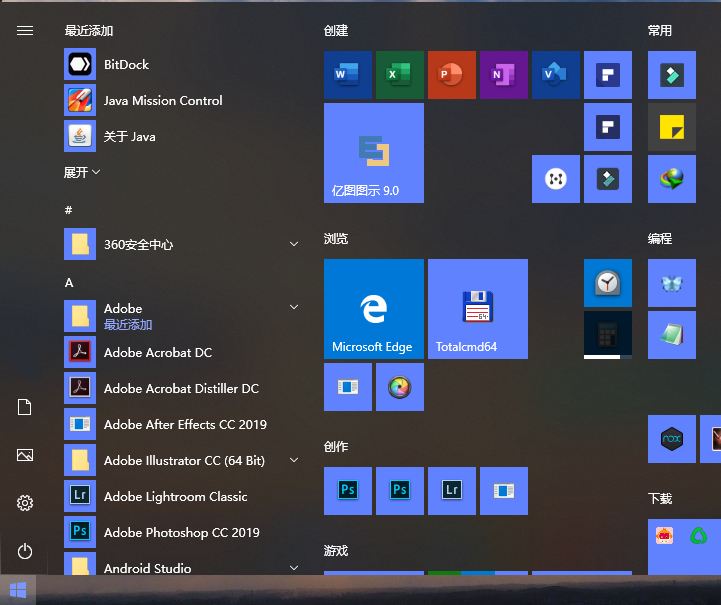Open Documents from the left rail

(x=24, y=407)
